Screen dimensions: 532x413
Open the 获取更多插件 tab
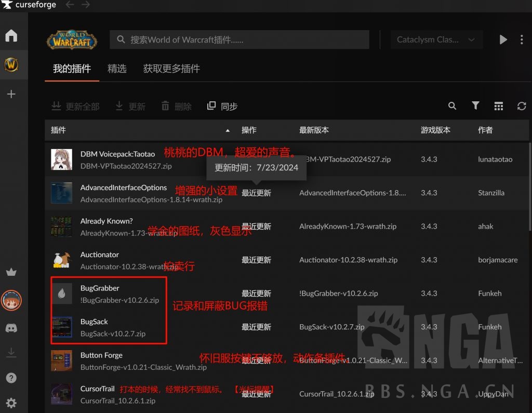(172, 69)
